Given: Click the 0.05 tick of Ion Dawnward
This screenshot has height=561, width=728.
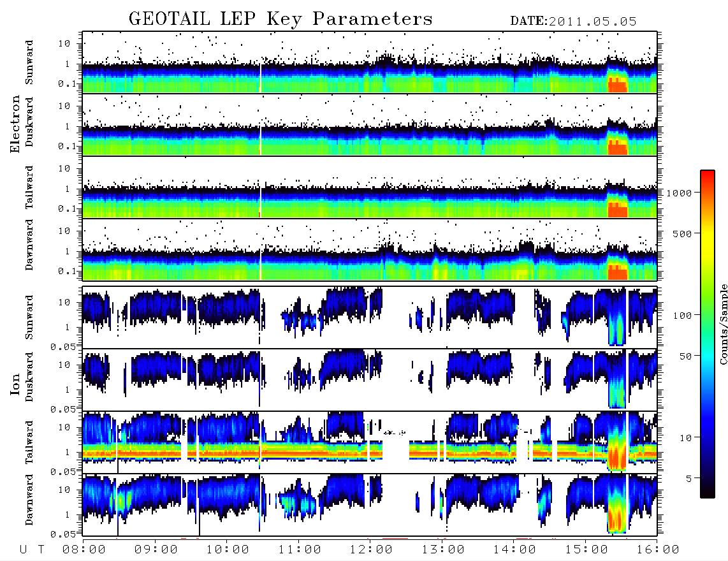Looking at the screenshot, I should click(62, 534).
